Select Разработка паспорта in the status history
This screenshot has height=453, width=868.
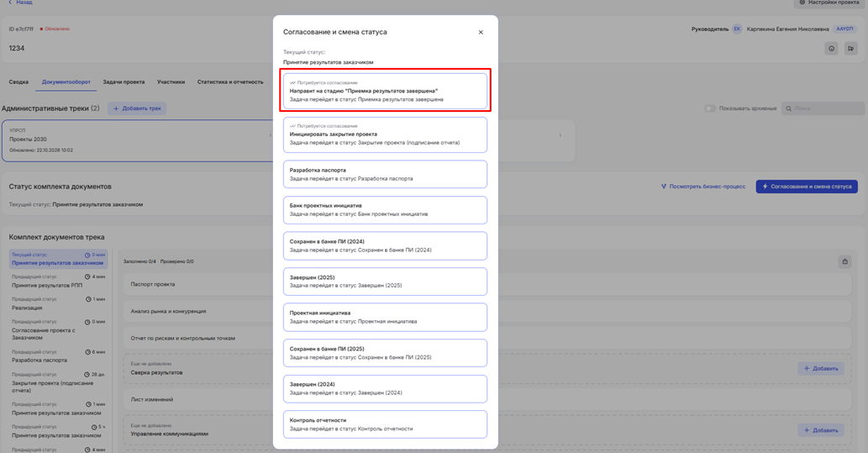click(58, 356)
